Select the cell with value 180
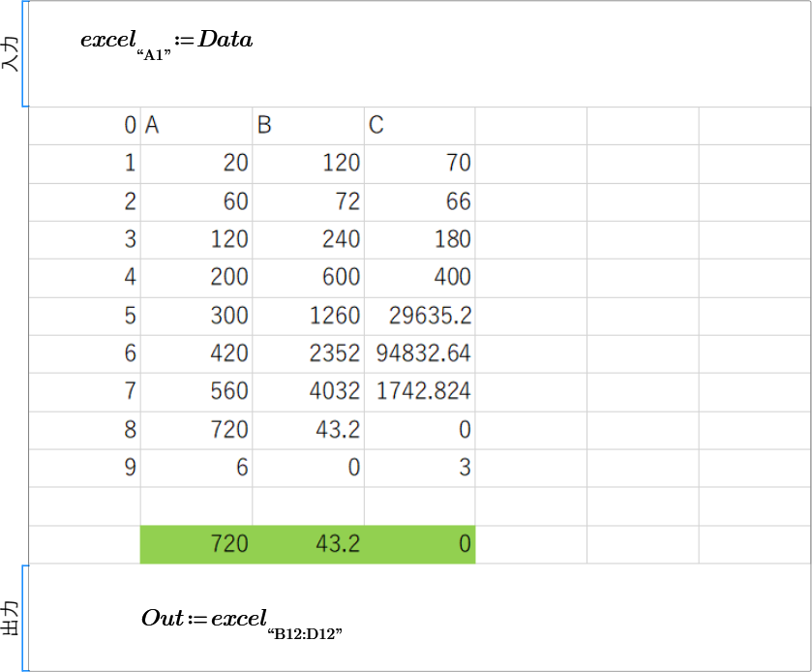 pyautogui.click(x=420, y=239)
